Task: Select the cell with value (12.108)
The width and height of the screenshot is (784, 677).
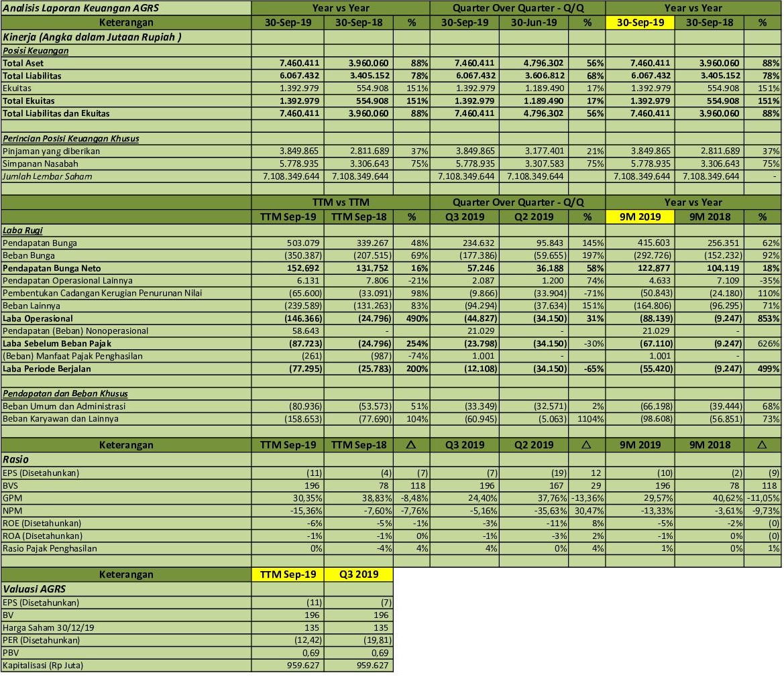Action: point(465,369)
